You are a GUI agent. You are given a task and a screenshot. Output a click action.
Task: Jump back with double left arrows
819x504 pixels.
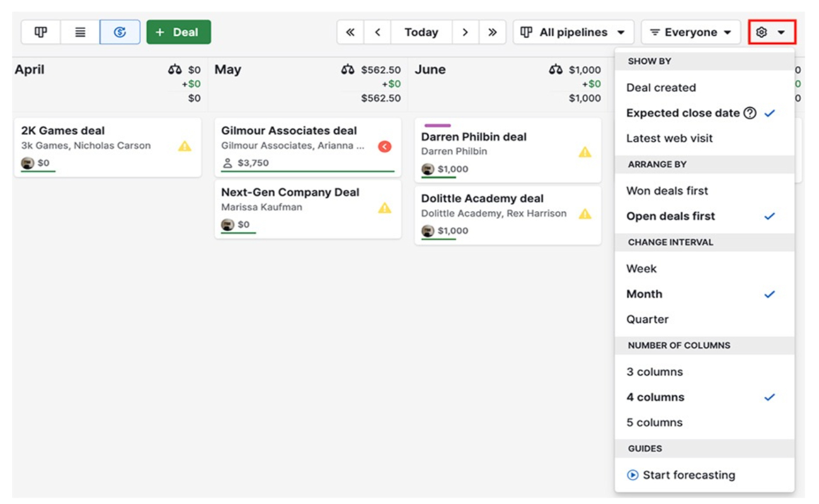click(350, 32)
